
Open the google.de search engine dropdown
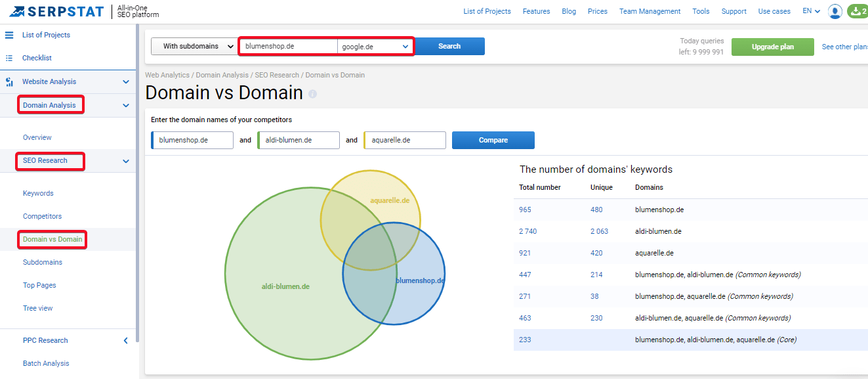click(376, 47)
